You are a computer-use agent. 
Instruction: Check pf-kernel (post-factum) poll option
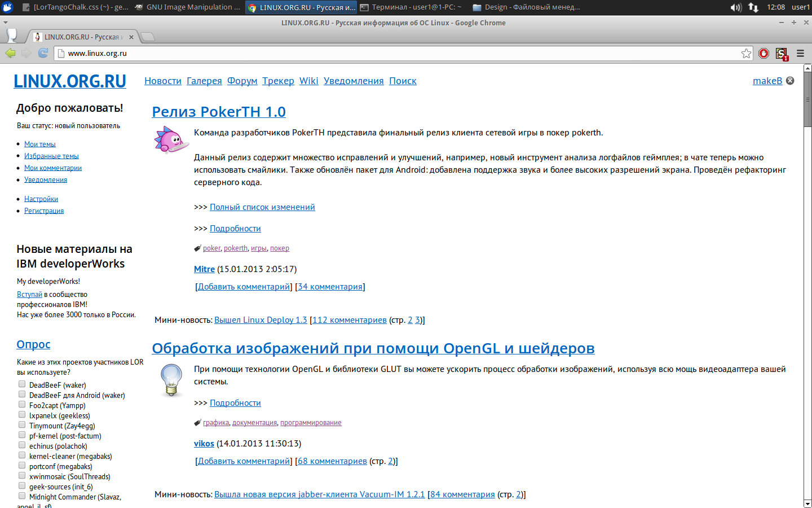(22, 435)
